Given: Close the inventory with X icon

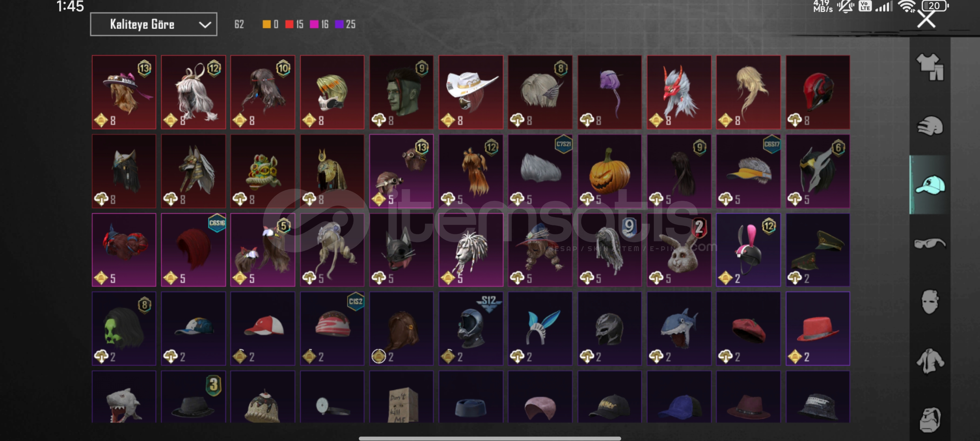Looking at the screenshot, I should pyautogui.click(x=926, y=19).
